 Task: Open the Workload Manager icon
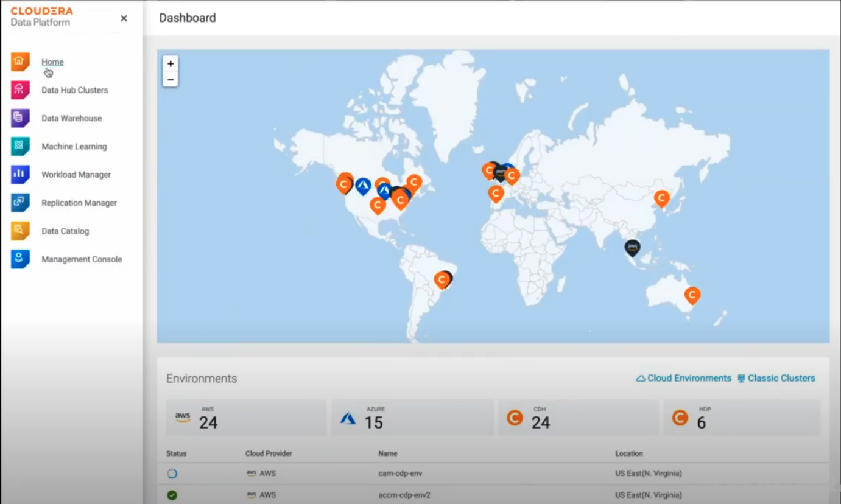click(20, 175)
